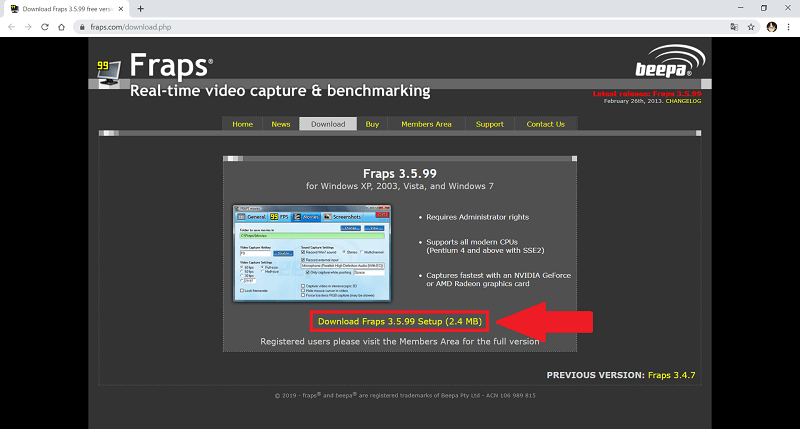
Task: Click Download Fraps 3.5.99 Setup link
Action: click(400, 322)
